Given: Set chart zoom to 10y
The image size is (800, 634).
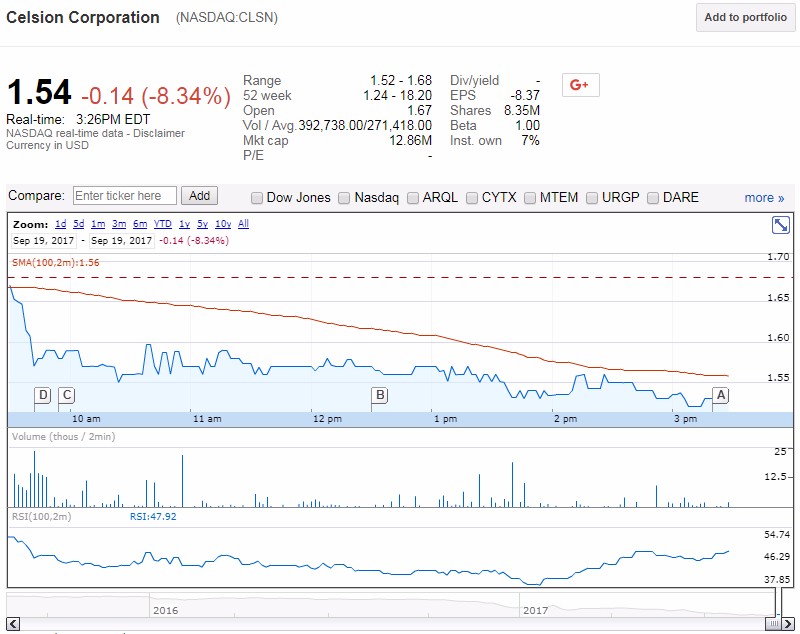Looking at the screenshot, I should tap(223, 224).
